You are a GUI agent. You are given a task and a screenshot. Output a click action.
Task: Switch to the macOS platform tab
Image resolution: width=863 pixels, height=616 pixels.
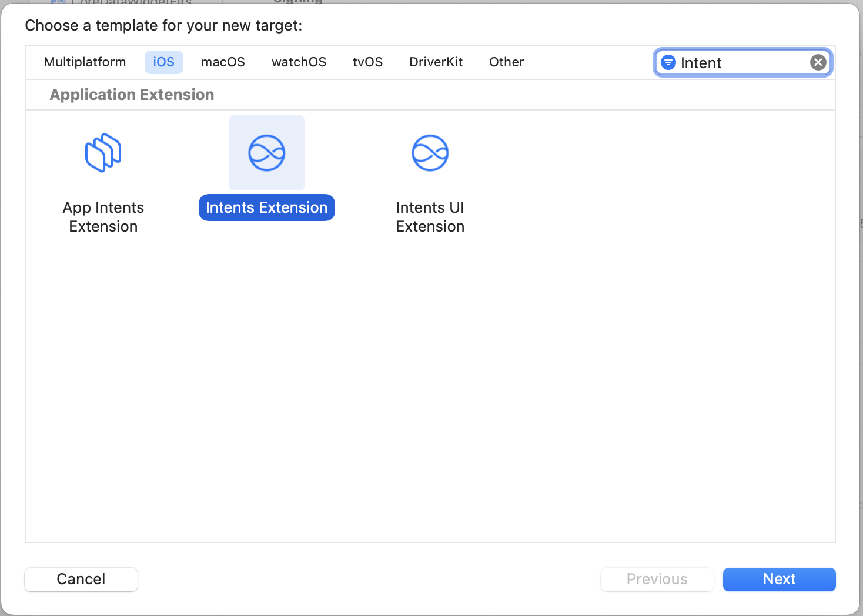click(223, 62)
